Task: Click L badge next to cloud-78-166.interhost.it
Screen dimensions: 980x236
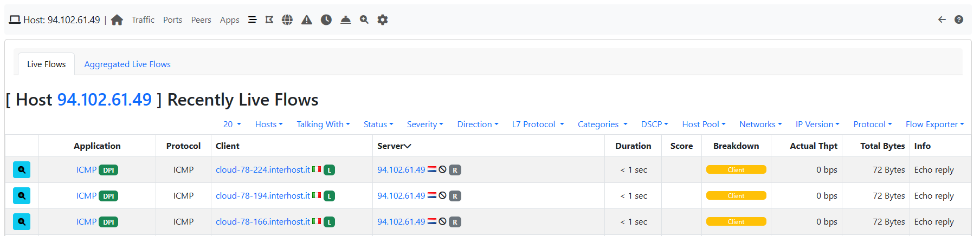Action: click(329, 222)
